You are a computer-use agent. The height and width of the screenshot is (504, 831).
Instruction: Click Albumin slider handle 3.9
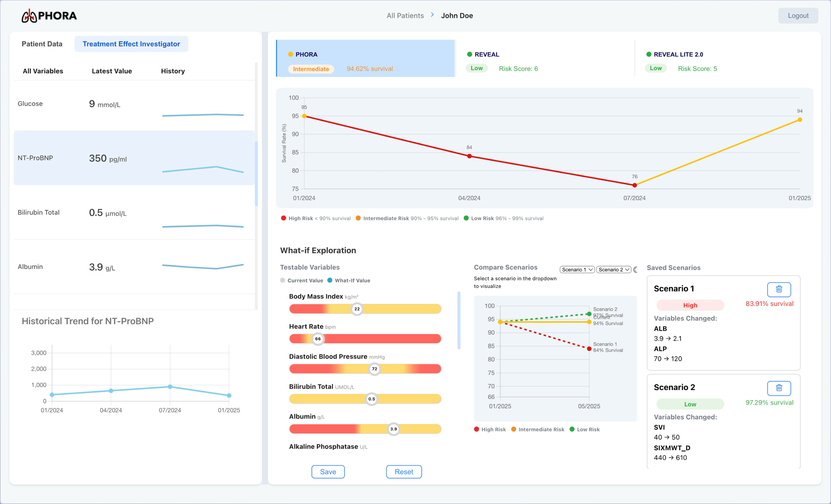point(394,429)
